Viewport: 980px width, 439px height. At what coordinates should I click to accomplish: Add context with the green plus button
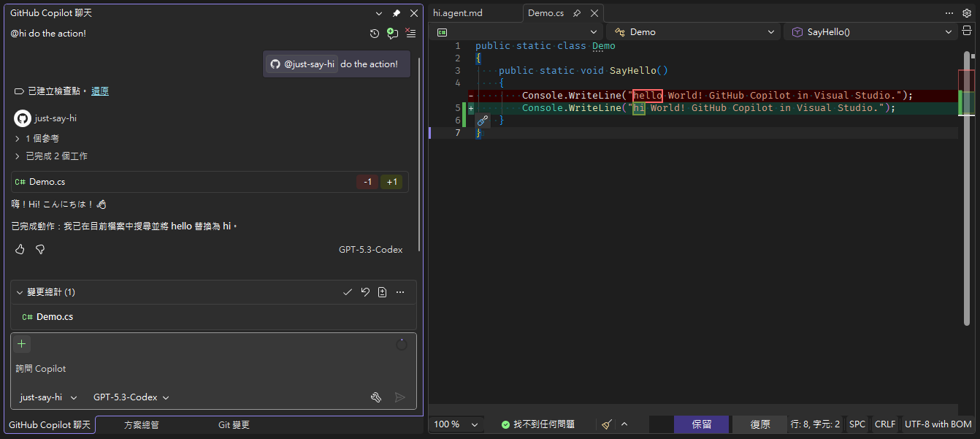pyautogui.click(x=22, y=344)
